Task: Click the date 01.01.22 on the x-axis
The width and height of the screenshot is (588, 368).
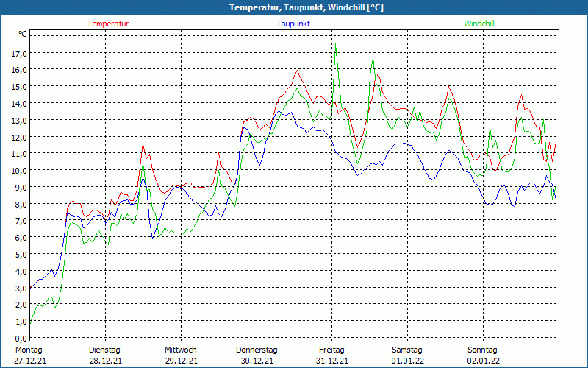Action: click(x=407, y=361)
